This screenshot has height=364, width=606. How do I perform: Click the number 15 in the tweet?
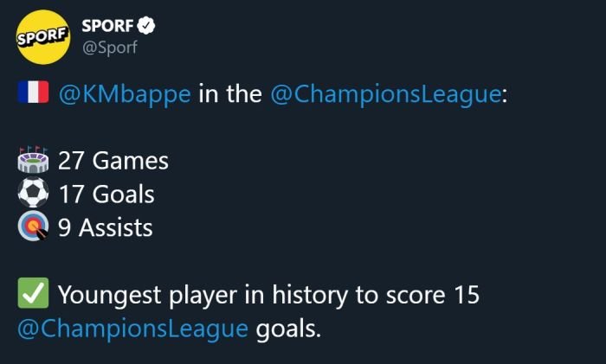[467, 295]
